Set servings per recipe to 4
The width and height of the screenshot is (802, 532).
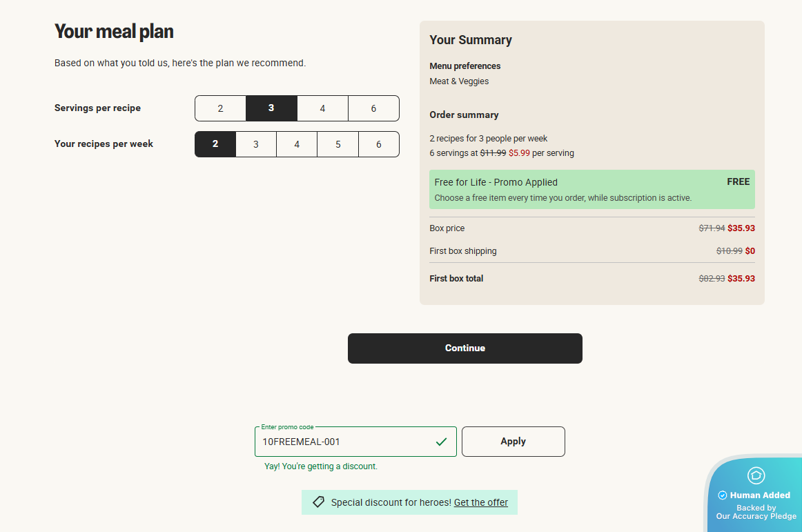[x=322, y=108]
